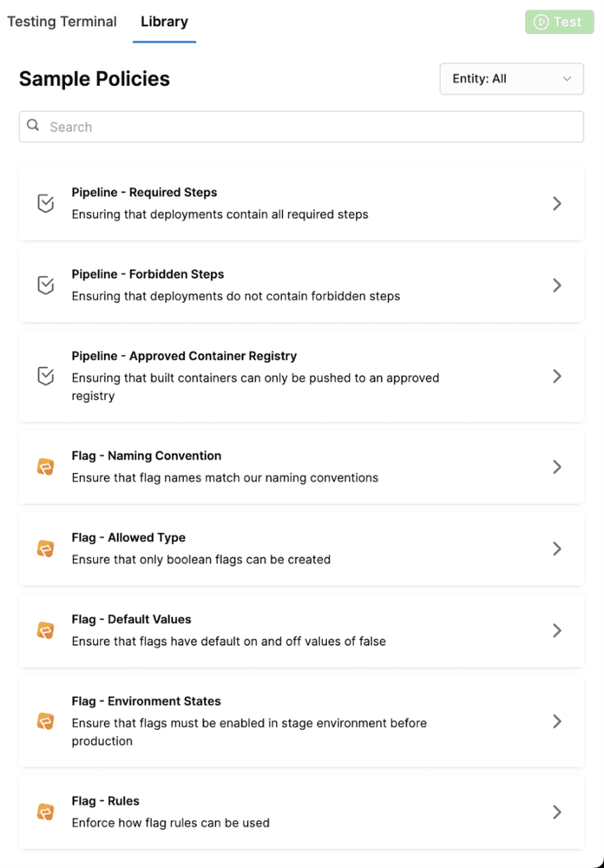Click the orange flag icon for Naming Convention
Screen dimensions: 604x868
click(x=46, y=467)
